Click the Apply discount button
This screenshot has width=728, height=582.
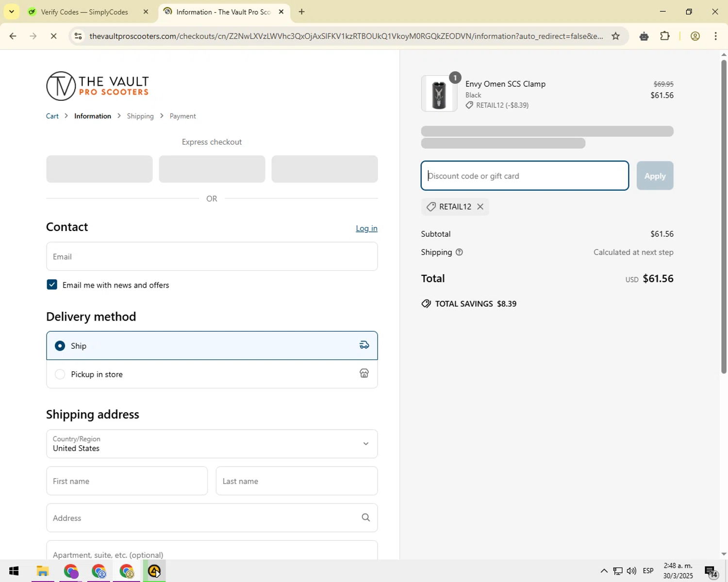tap(655, 176)
